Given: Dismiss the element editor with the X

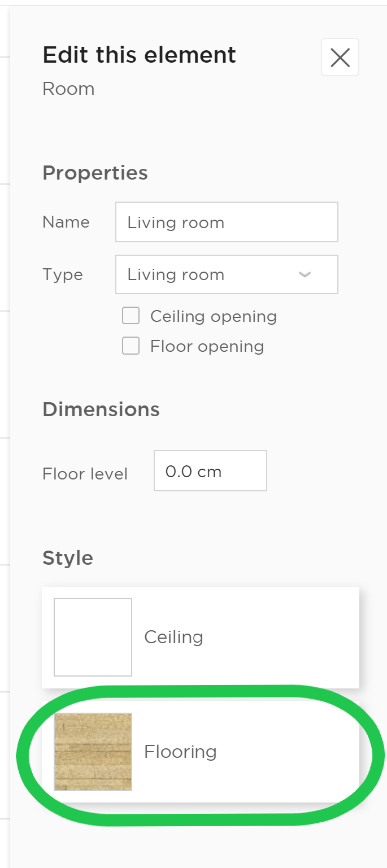Looking at the screenshot, I should pos(340,57).
